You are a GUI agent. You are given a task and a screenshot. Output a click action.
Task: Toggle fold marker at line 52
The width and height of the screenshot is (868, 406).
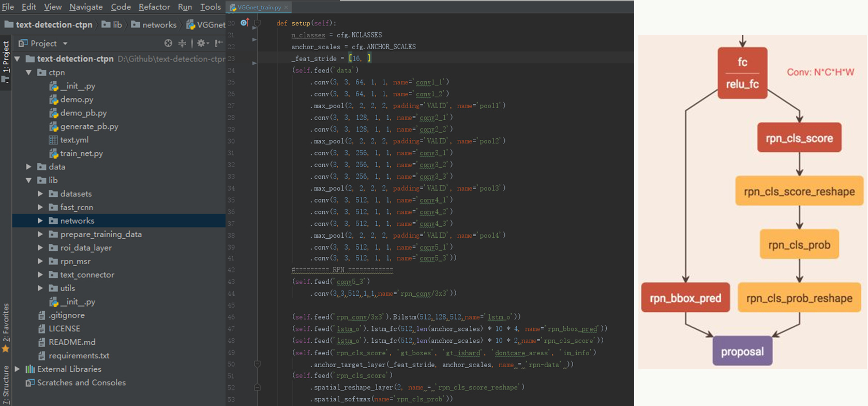click(257, 387)
